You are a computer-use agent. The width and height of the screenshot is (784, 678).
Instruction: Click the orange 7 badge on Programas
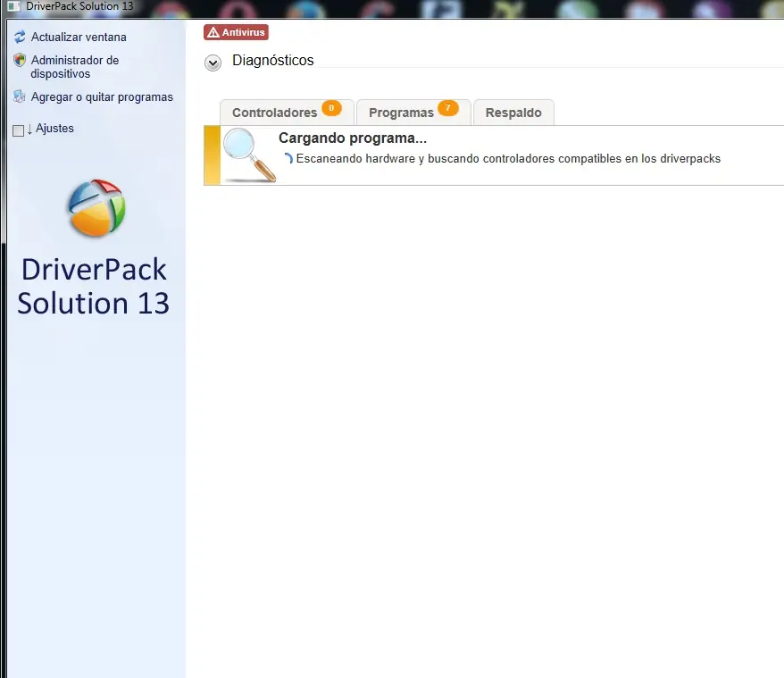point(448,107)
